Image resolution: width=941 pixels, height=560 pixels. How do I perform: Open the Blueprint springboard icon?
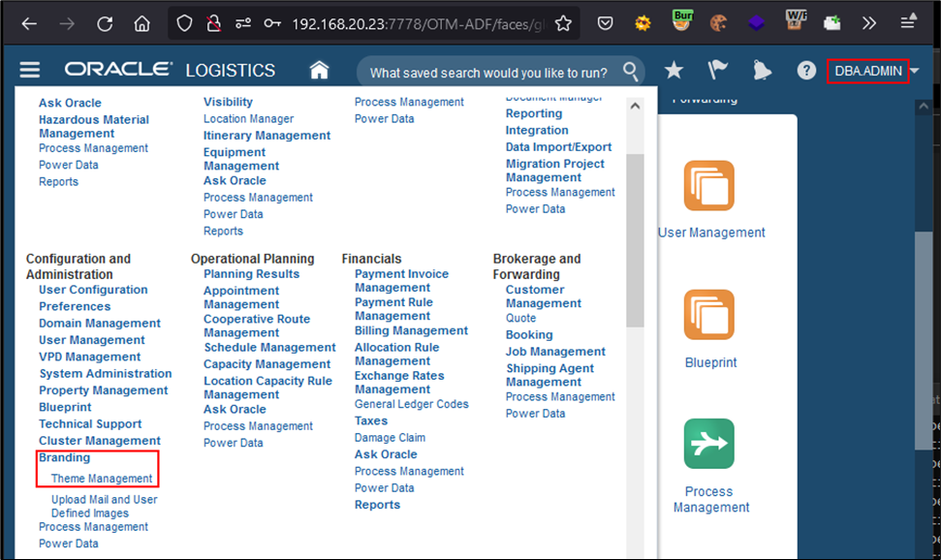click(709, 315)
